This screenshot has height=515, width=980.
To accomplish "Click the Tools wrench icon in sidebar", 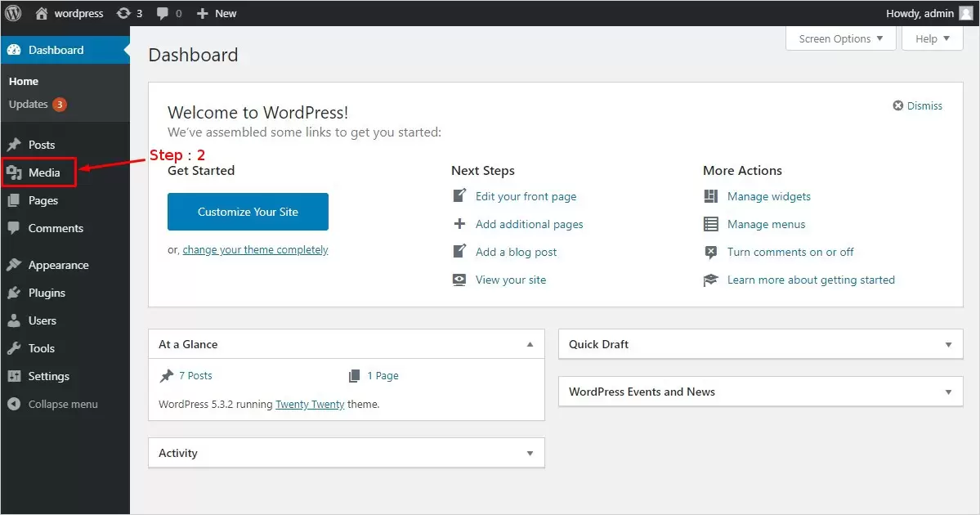I will click(x=14, y=348).
